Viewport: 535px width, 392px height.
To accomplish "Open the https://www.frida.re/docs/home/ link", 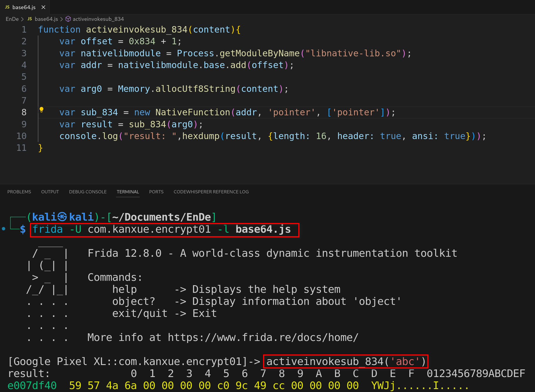I will [263, 337].
